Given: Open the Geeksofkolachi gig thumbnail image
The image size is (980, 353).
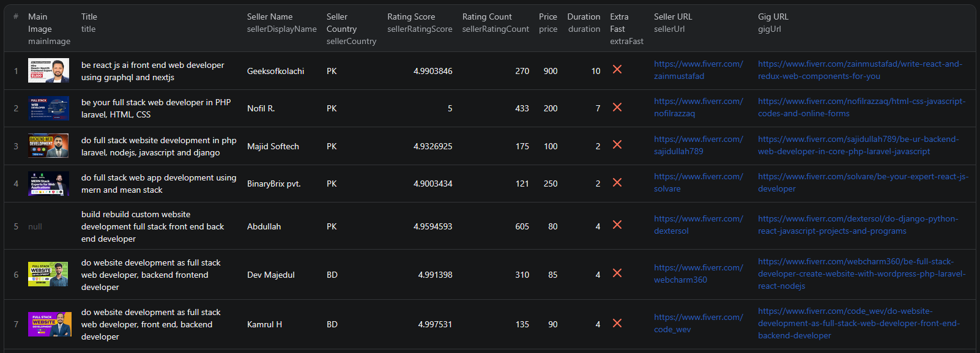Looking at the screenshot, I should [48, 71].
